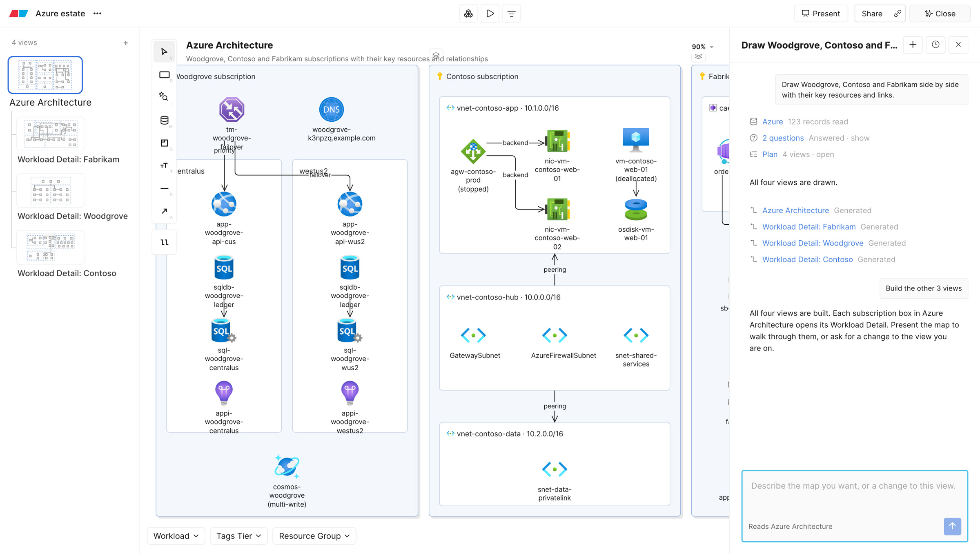
Task: Open the Tags Tier dropdown
Action: [239, 536]
